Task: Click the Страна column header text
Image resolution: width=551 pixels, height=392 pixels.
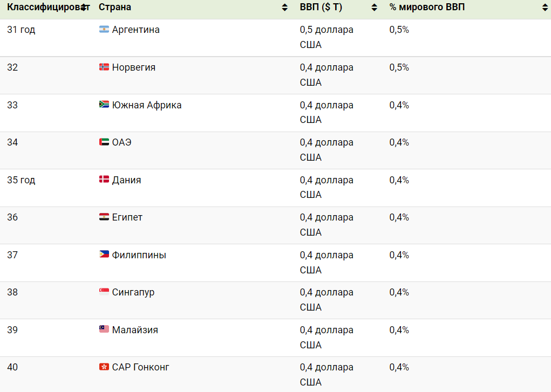Action: 115,8
